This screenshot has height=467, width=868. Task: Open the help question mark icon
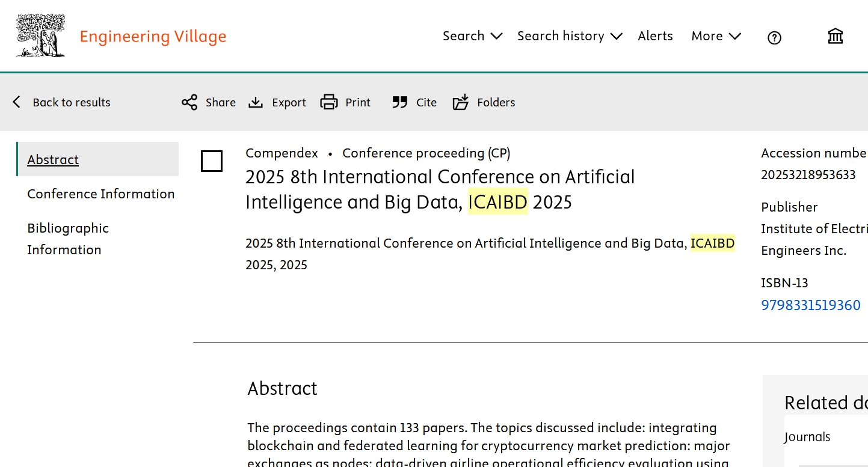(x=774, y=38)
